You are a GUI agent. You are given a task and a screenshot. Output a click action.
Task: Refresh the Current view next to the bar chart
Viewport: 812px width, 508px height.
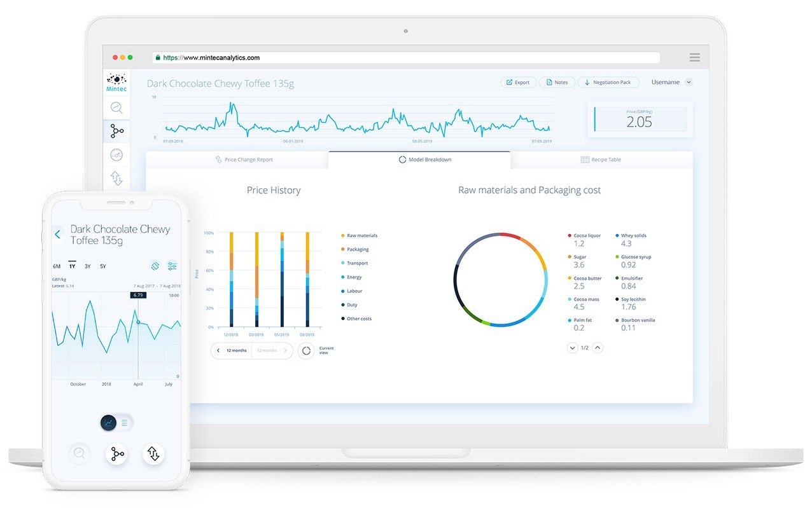click(x=306, y=350)
